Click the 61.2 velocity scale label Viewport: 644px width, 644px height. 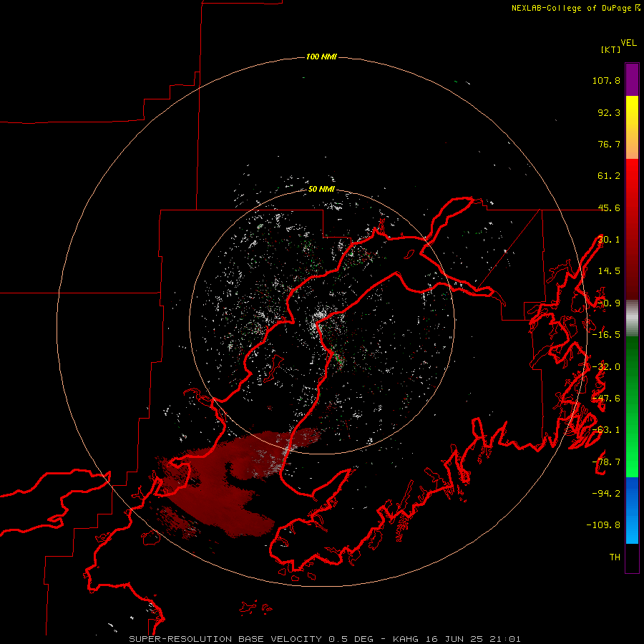pos(609,176)
